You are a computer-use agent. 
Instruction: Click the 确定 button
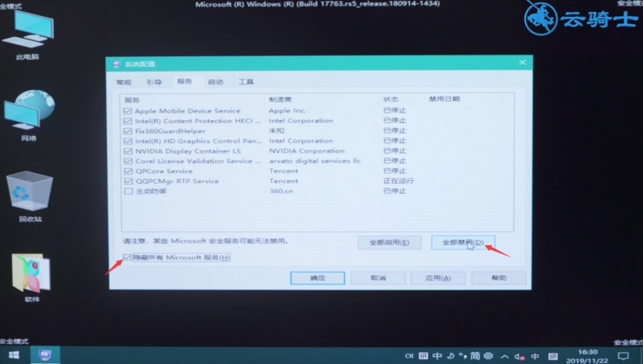click(317, 278)
